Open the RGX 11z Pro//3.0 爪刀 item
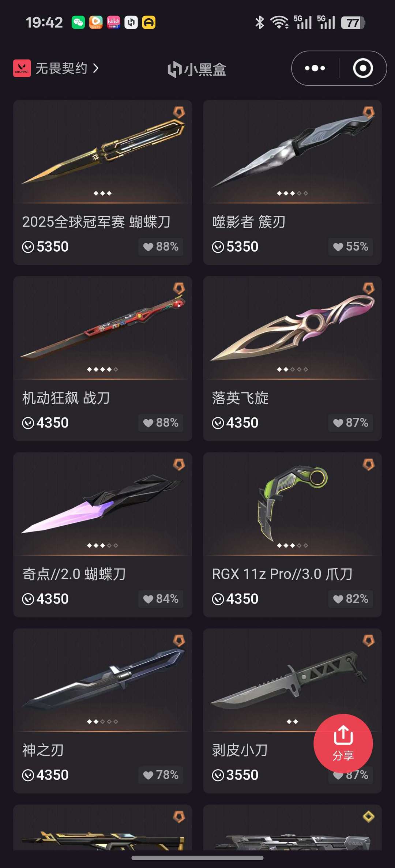Image resolution: width=395 pixels, height=868 pixels. (x=292, y=534)
